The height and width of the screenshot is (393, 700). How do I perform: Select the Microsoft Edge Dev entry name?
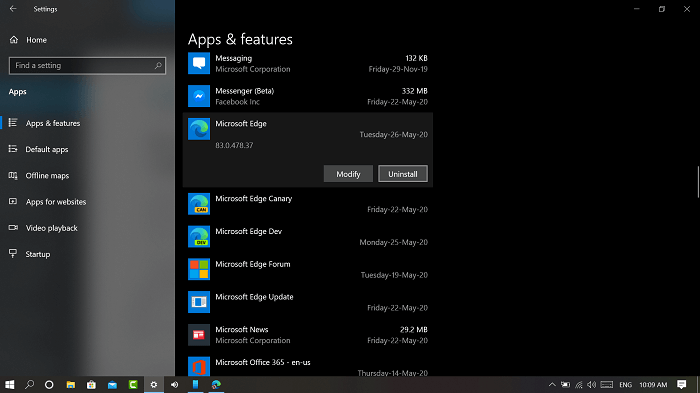(249, 231)
